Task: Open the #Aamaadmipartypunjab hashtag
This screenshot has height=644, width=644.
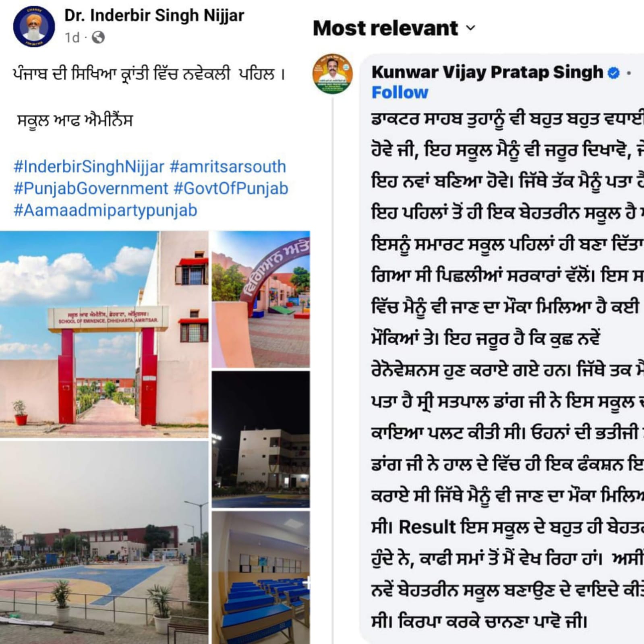Action: (106, 210)
